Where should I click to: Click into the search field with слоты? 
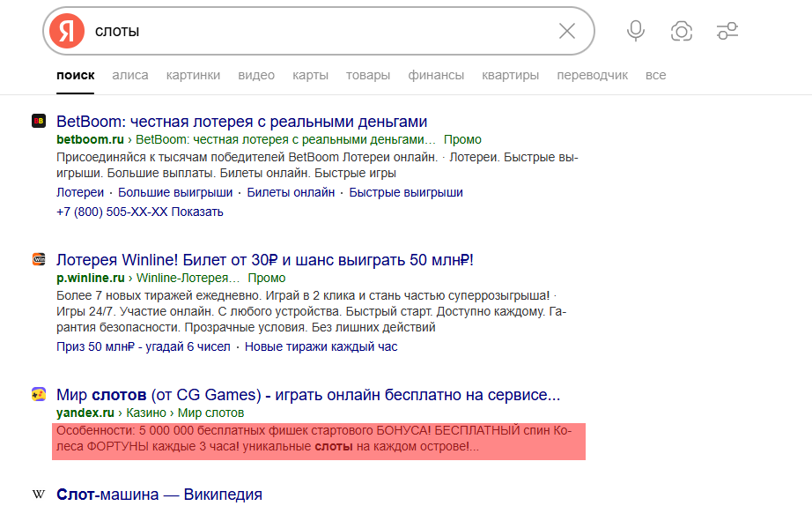[x=317, y=31]
